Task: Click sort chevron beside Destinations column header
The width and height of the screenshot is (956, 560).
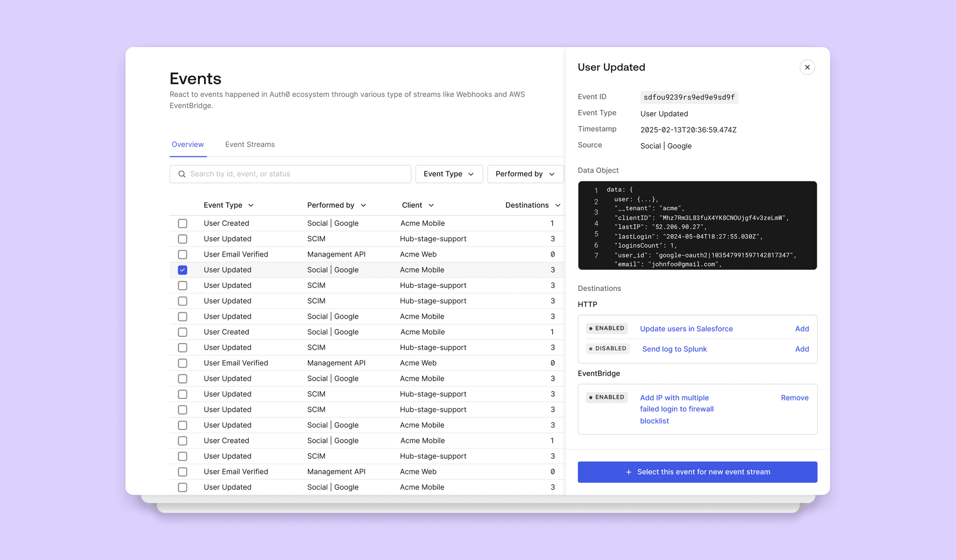Action: pos(557,205)
